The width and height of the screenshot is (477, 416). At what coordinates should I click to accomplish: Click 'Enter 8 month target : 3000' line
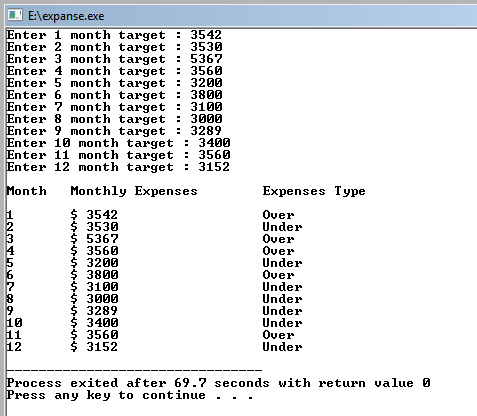(x=114, y=119)
